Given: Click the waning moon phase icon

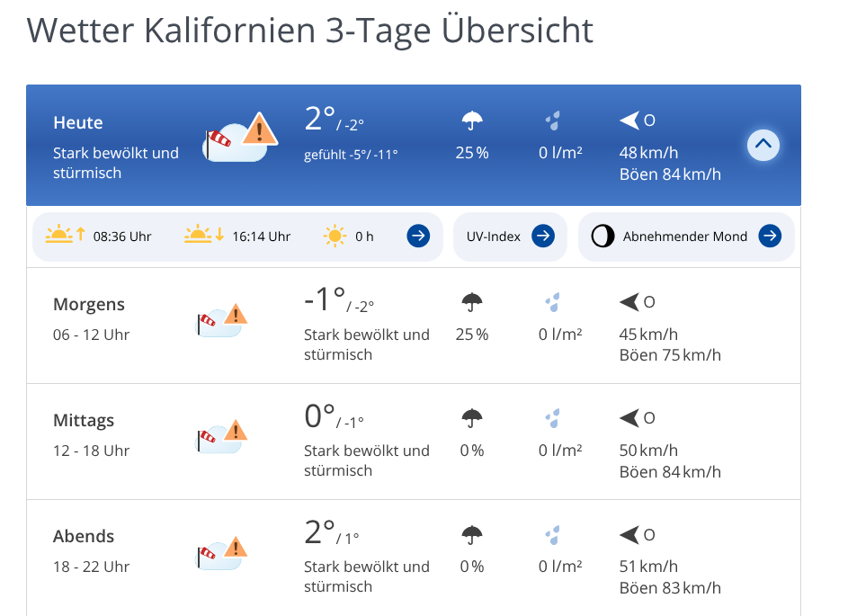Looking at the screenshot, I should click(x=603, y=237).
